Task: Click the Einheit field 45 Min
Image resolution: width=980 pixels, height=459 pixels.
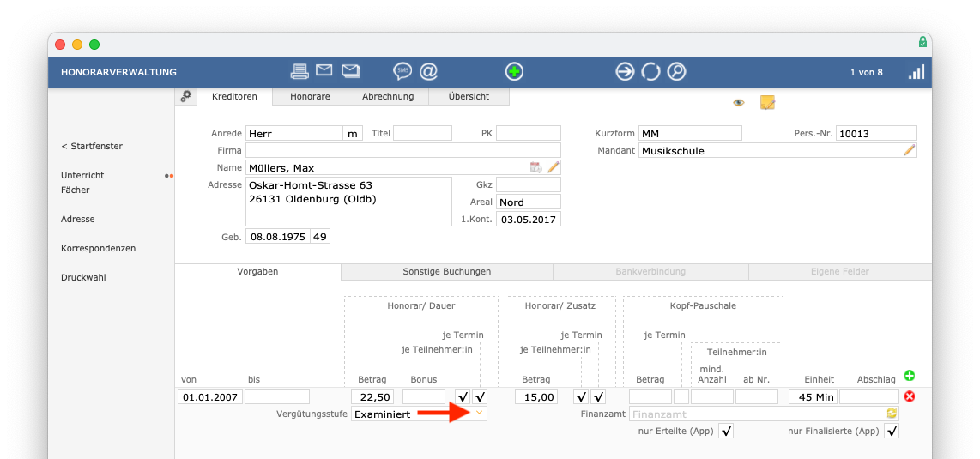Action: pyautogui.click(x=814, y=396)
